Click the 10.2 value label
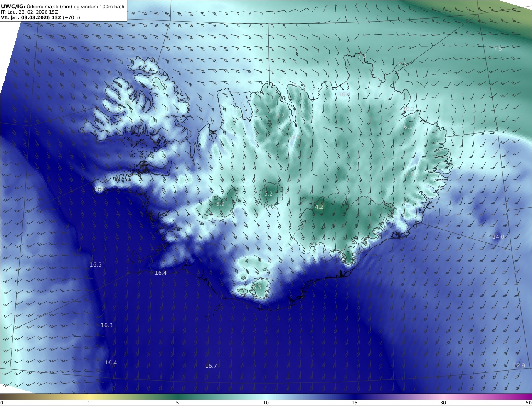This screenshot has height=406, width=532. tap(409, 109)
